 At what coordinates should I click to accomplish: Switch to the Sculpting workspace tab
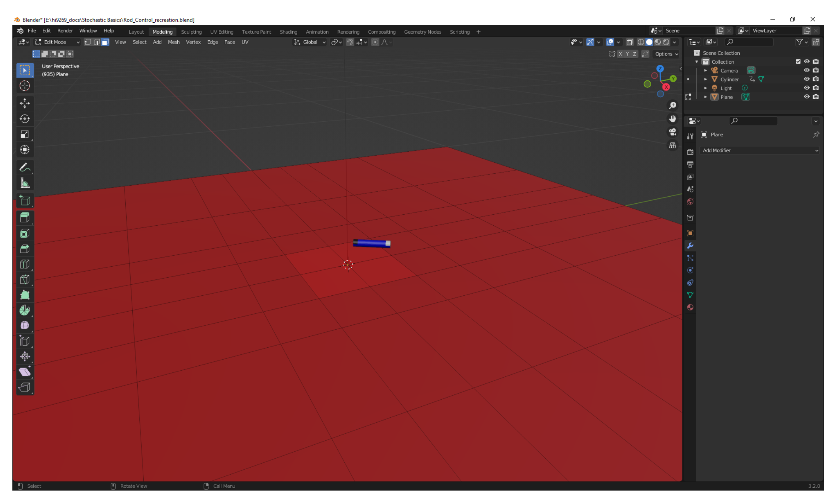[x=191, y=32]
